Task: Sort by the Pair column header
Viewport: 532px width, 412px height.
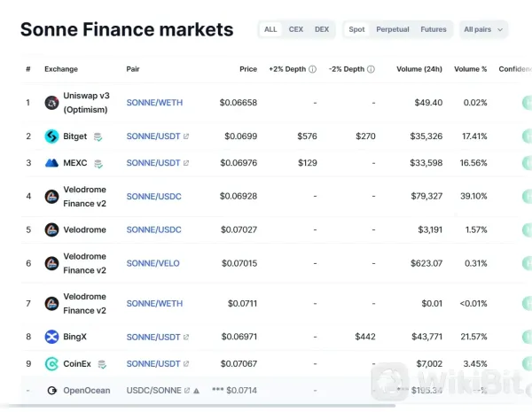Action: coord(133,69)
